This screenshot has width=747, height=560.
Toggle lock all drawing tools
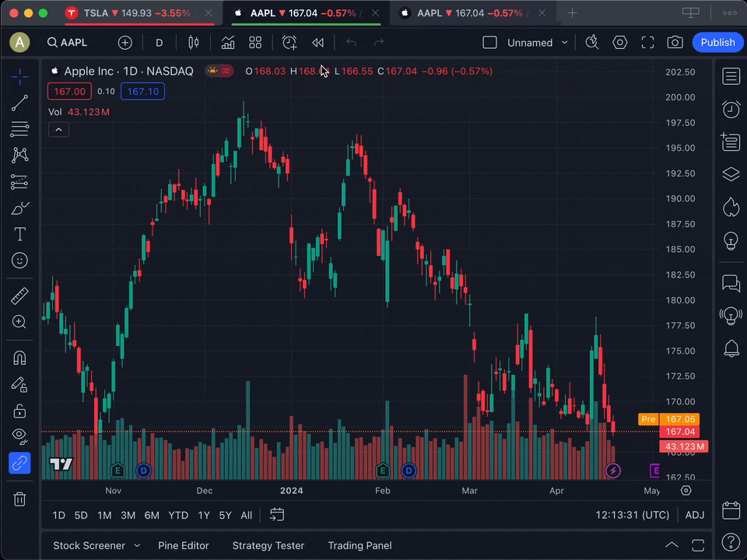[19, 411]
